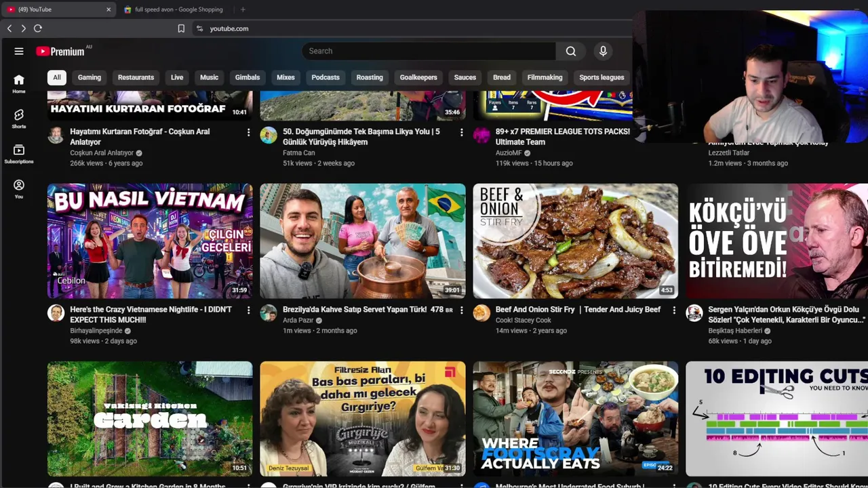Select the All filter chip
This screenshot has height=488, width=868.
click(x=57, y=77)
